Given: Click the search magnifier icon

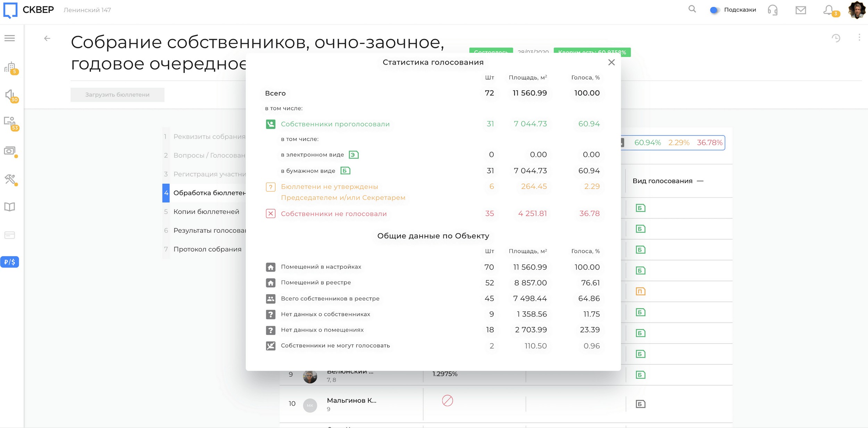Looking at the screenshot, I should click(x=692, y=9).
